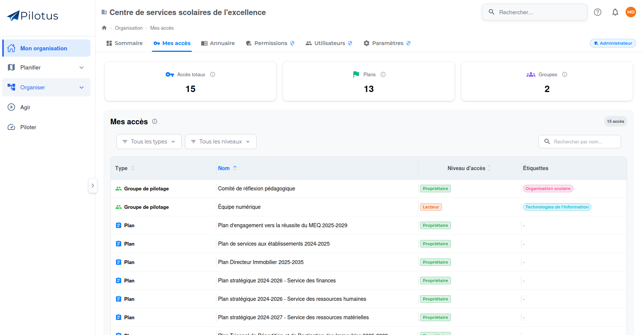Select Mon organisation in sidebar
Image resolution: width=644 pixels, height=335 pixels.
(46, 48)
